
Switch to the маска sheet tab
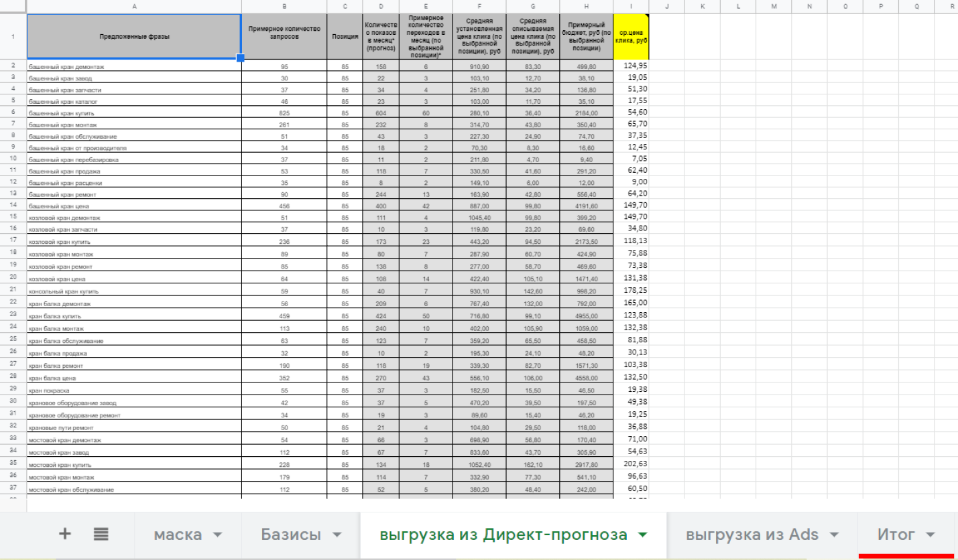pyautogui.click(x=178, y=535)
